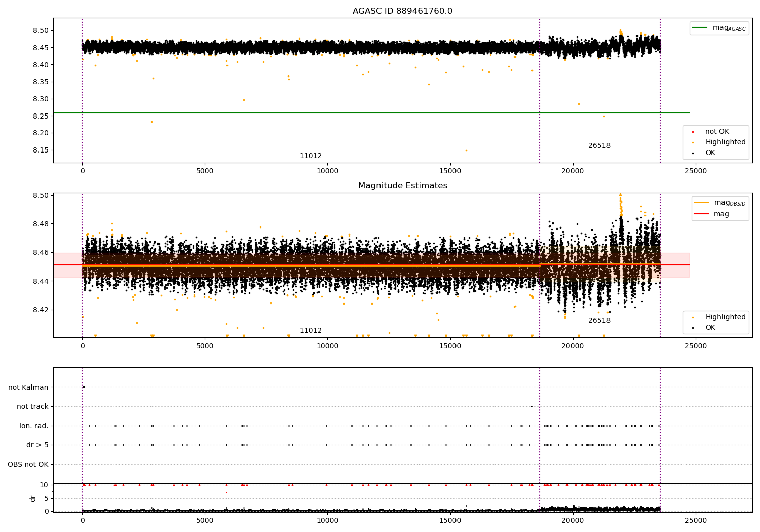Click the red horizontal mag line in middle plot
The width and height of the screenshot is (760, 532).
[371, 265]
